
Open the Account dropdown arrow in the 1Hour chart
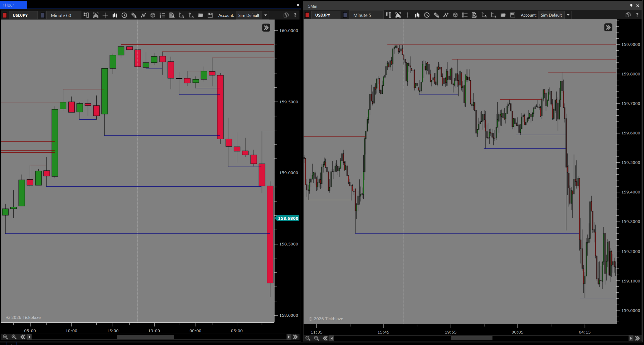[x=265, y=15]
